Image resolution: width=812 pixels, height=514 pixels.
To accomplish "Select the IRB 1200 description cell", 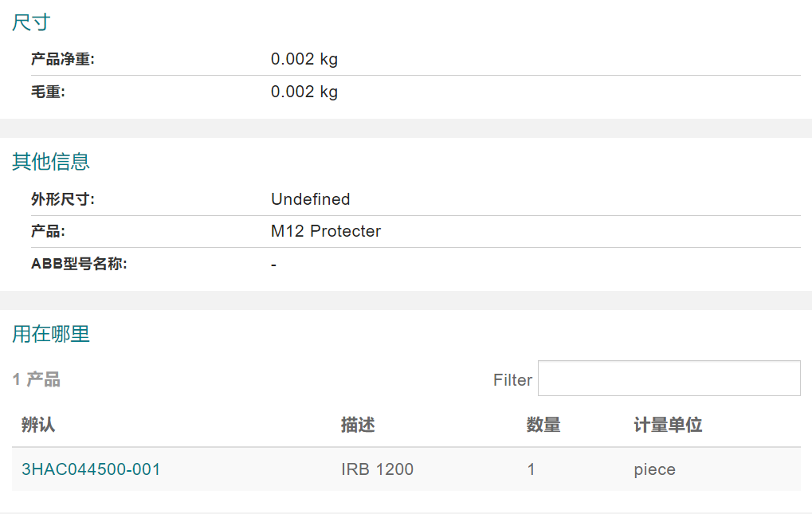I will click(377, 469).
